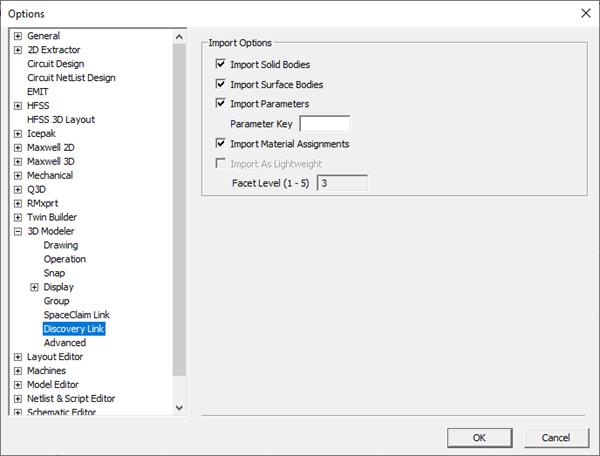The image size is (600, 456).
Task: Open Group settings under 3D Modeler
Action: tap(56, 301)
